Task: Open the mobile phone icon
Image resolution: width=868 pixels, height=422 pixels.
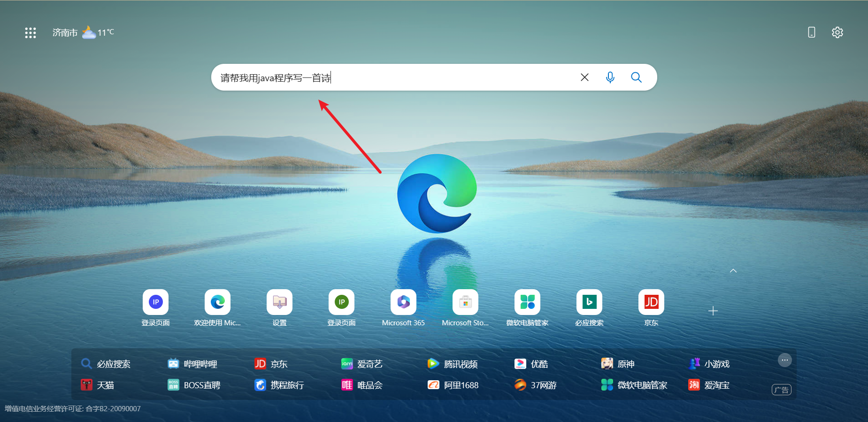Action: pyautogui.click(x=811, y=32)
